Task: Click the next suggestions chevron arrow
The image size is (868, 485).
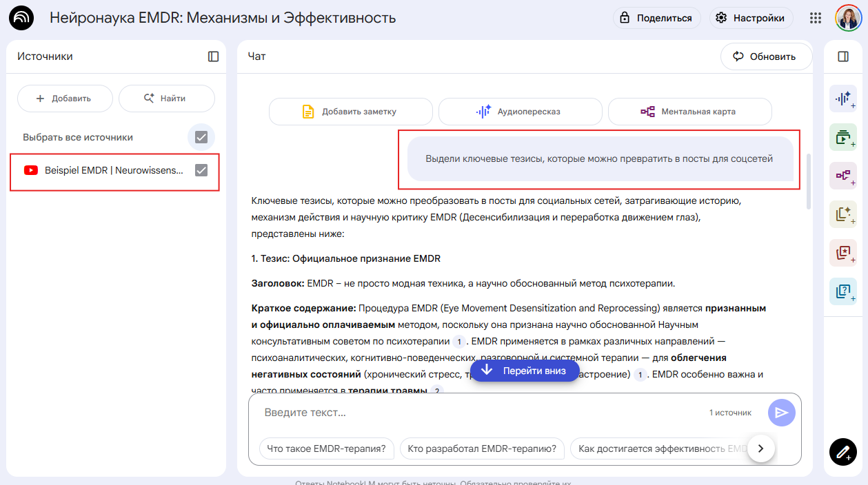Action: (x=761, y=448)
